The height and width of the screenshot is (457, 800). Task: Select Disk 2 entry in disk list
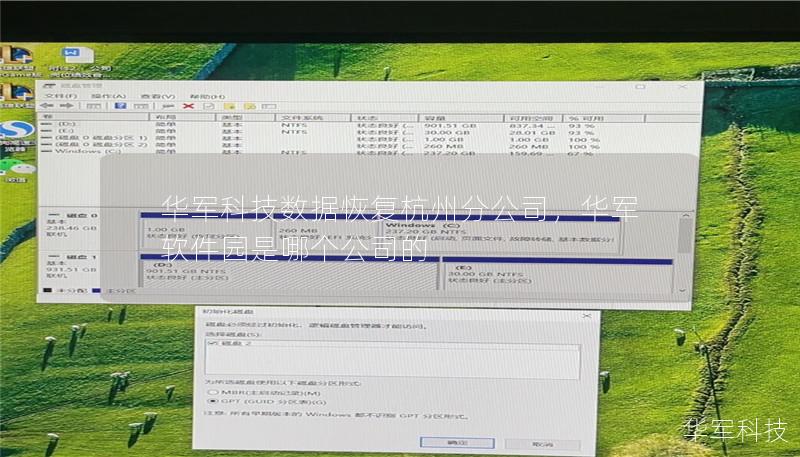[x=230, y=343]
